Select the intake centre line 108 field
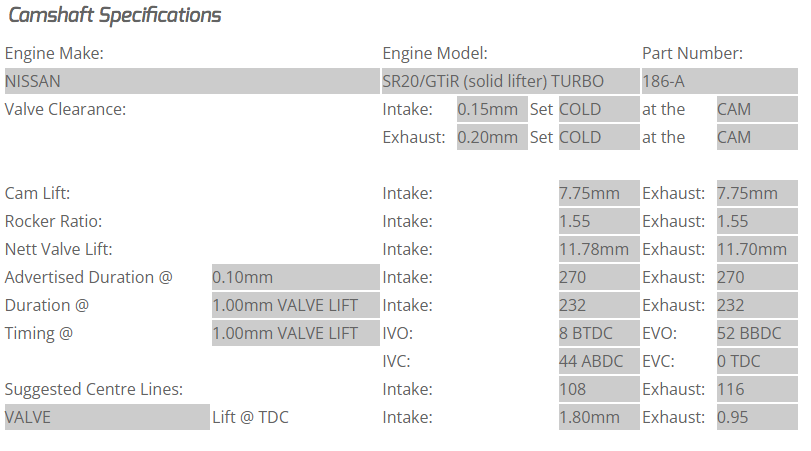The width and height of the screenshot is (811, 451). click(x=598, y=389)
